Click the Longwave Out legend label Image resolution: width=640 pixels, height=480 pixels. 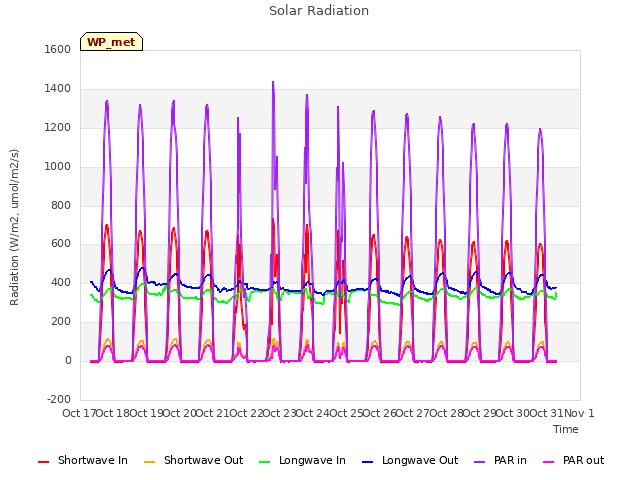click(x=420, y=460)
